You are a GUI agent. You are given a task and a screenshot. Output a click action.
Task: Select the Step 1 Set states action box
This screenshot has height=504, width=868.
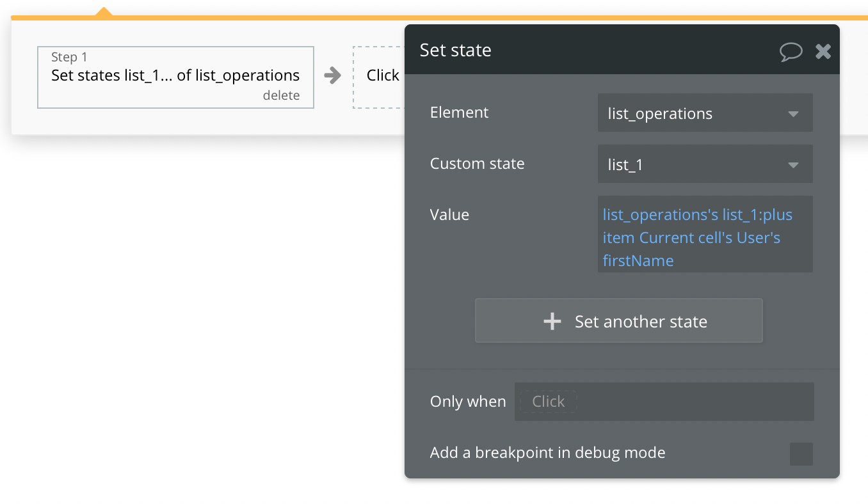coord(175,77)
